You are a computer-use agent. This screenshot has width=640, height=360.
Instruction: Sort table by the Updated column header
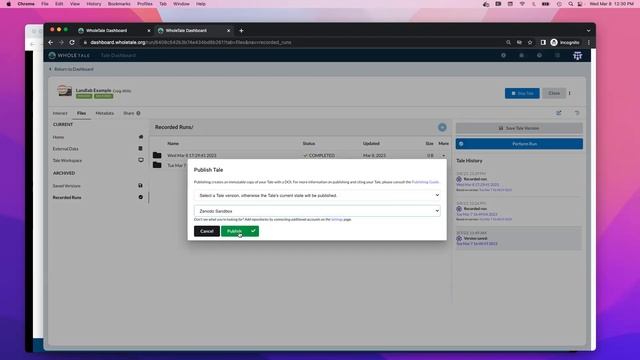pos(371,144)
